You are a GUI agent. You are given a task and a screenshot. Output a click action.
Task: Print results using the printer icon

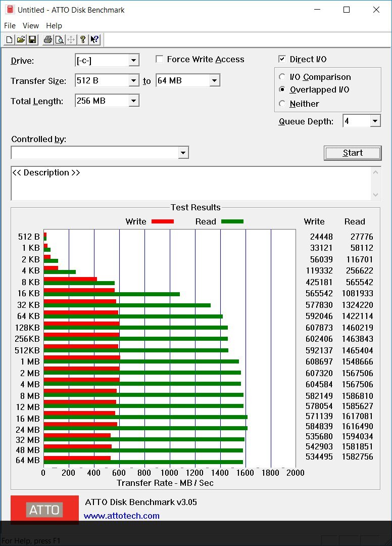pyautogui.click(x=47, y=40)
